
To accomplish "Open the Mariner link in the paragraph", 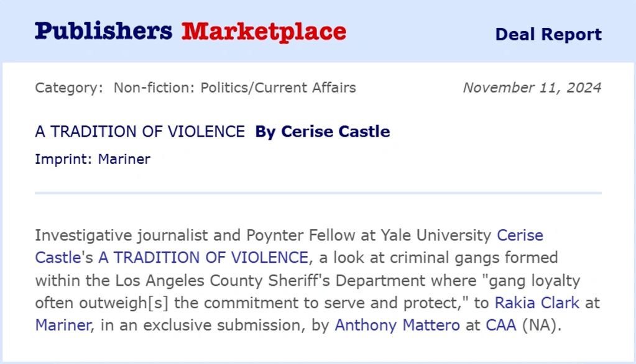I will click(x=63, y=325).
